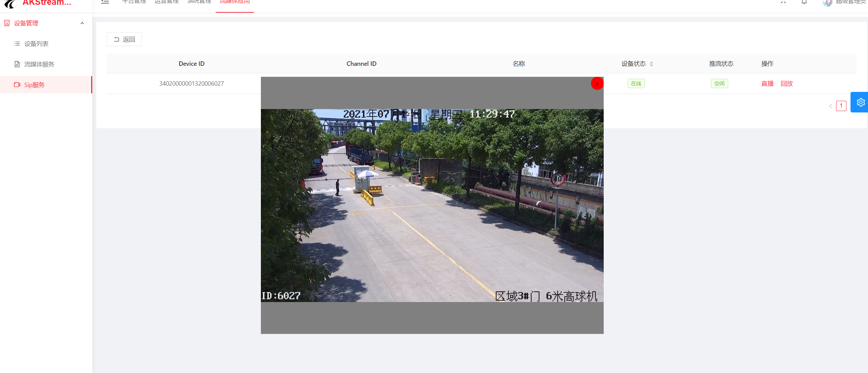
Task: Select page 1 in the pagination
Action: pos(841,106)
